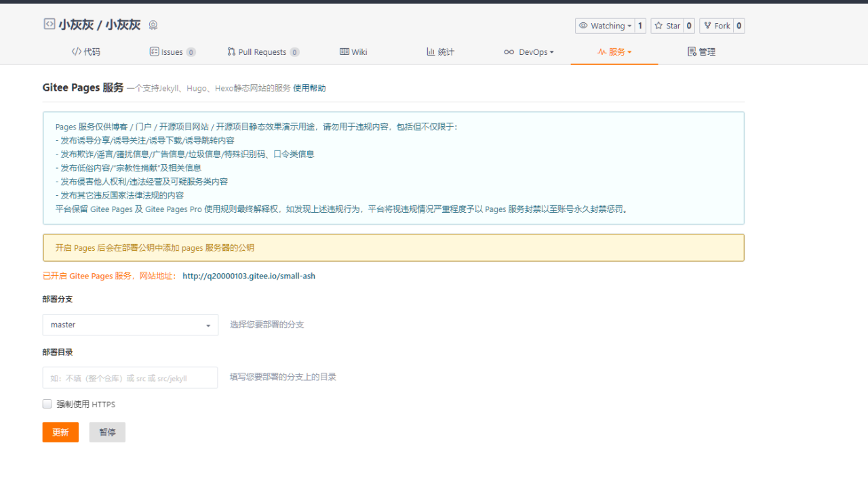Click the 使用帮助 help link
The height and width of the screenshot is (494, 868).
[309, 88]
